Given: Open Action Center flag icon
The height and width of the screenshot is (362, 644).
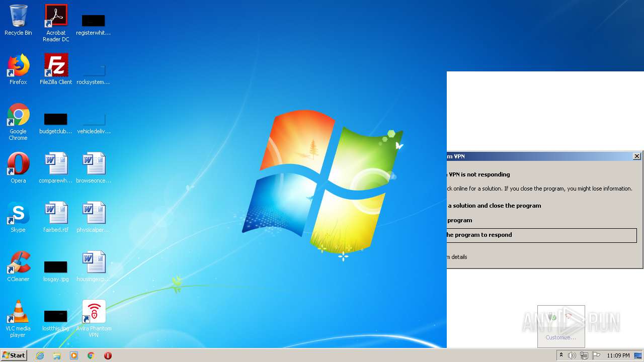Looking at the screenshot, I should [596, 355].
